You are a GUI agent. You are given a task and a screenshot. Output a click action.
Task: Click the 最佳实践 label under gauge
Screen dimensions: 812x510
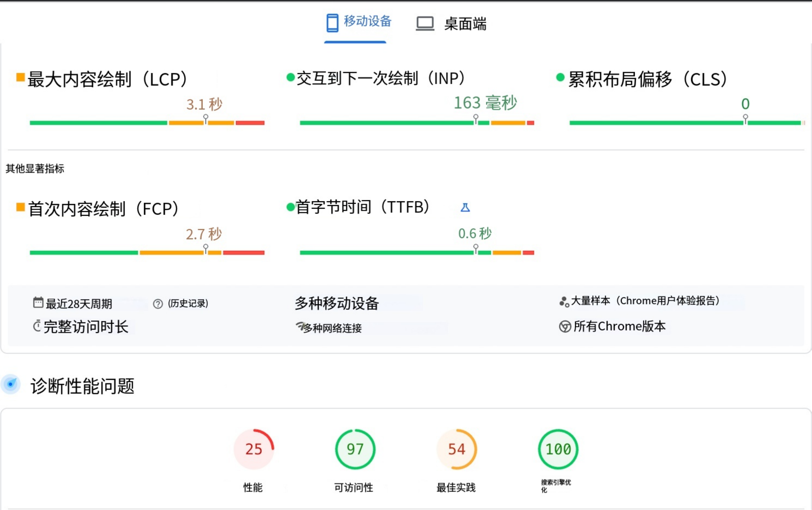coord(456,487)
